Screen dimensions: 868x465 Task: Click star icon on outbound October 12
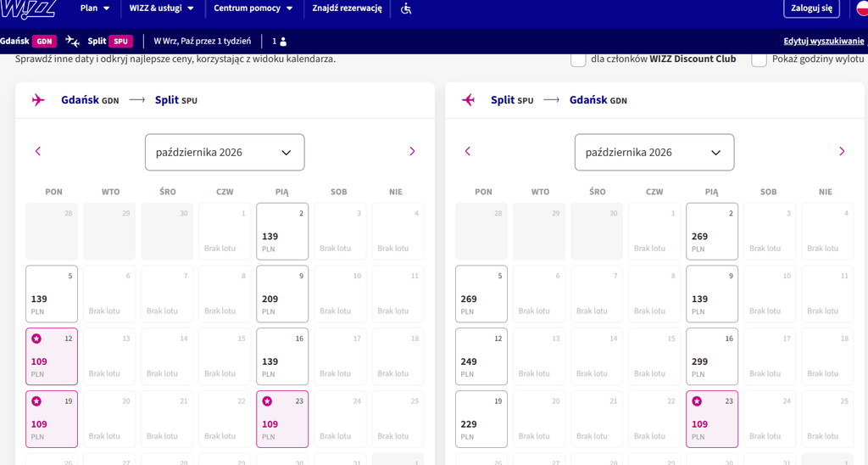36,339
